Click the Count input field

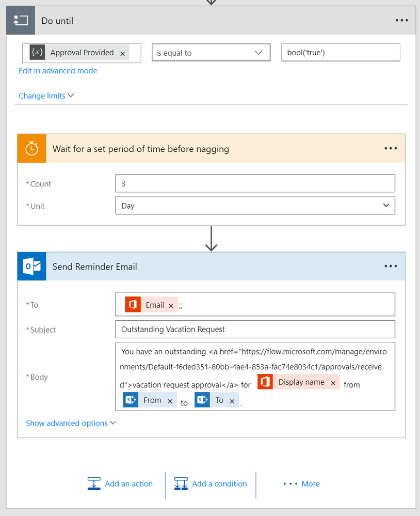click(255, 183)
